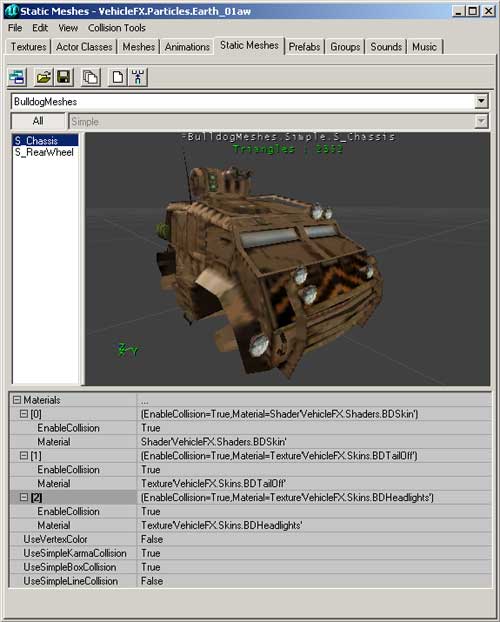Click the docking browser toolbar icon

pyautogui.click(x=17, y=77)
